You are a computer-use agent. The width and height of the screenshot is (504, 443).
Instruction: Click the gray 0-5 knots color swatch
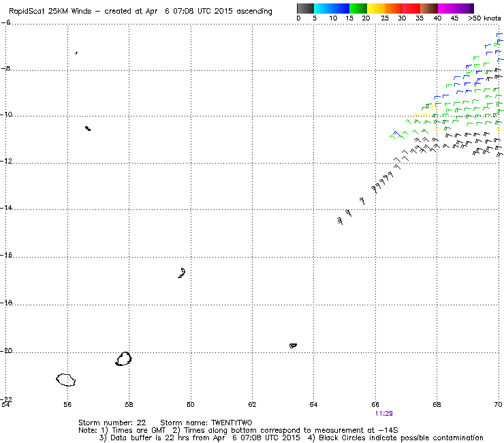(305, 8)
